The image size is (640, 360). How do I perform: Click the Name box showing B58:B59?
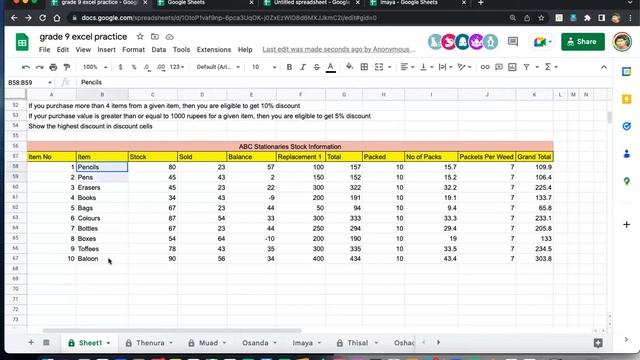click(29, 82)
